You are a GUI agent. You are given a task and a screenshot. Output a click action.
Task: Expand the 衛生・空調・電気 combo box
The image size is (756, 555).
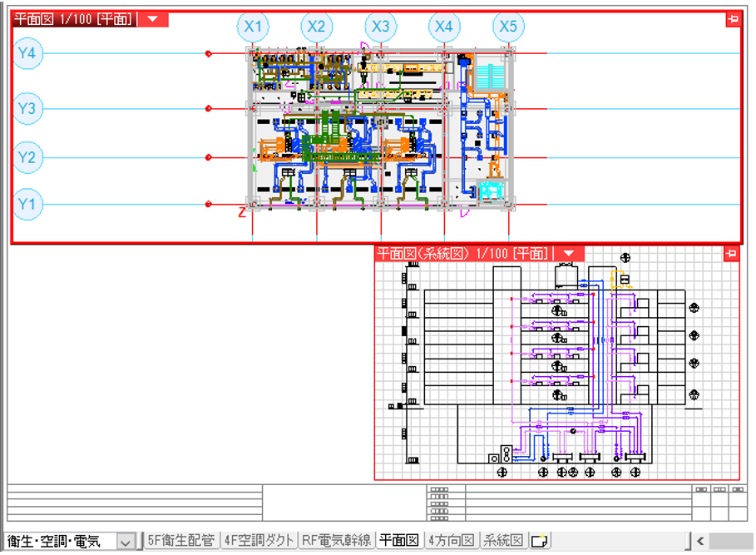point(126,542)
